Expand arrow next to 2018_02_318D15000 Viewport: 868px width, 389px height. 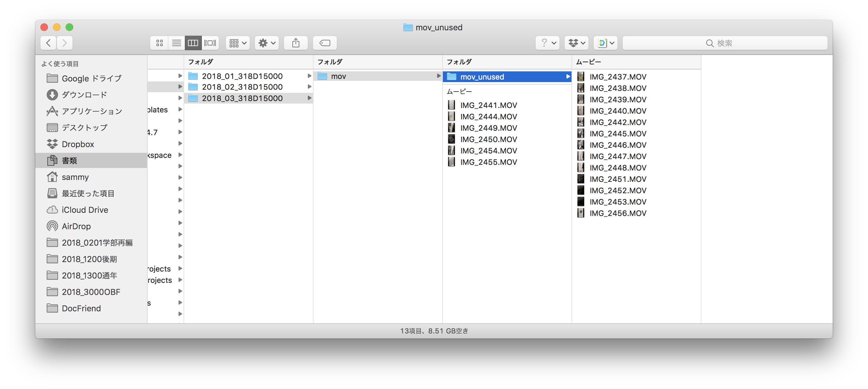[309, 87]
